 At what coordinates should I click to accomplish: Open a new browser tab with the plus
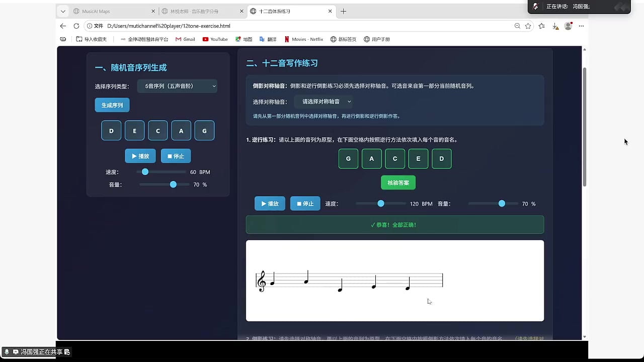click(344, 11)
